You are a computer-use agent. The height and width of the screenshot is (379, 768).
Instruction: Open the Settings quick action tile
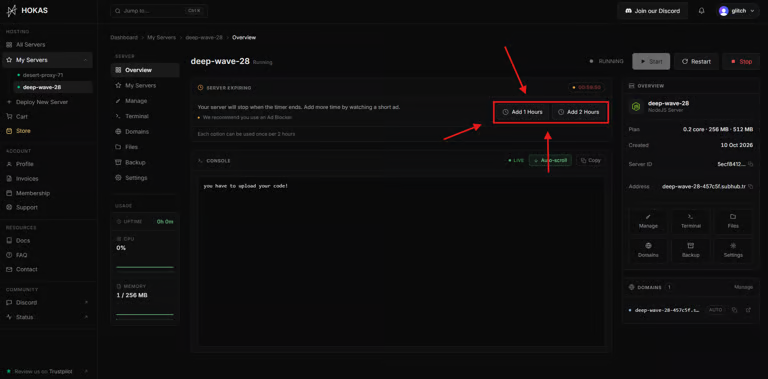(733, 250)
